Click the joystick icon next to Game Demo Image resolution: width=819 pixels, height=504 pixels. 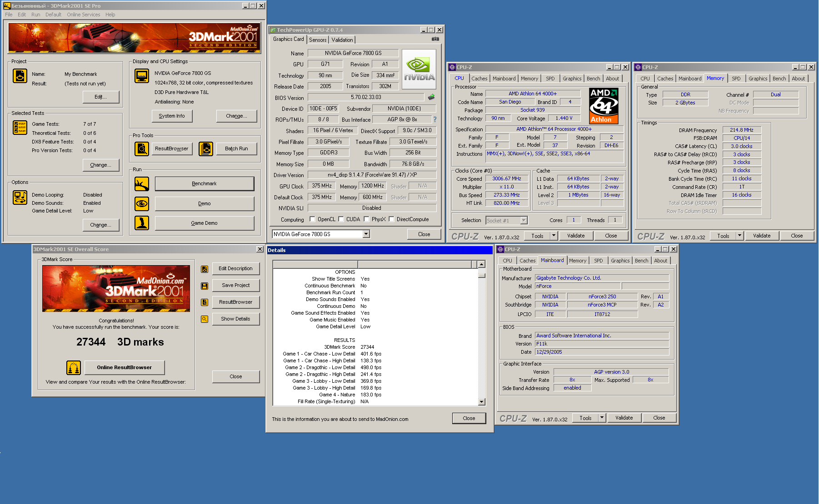pos(142,223)
